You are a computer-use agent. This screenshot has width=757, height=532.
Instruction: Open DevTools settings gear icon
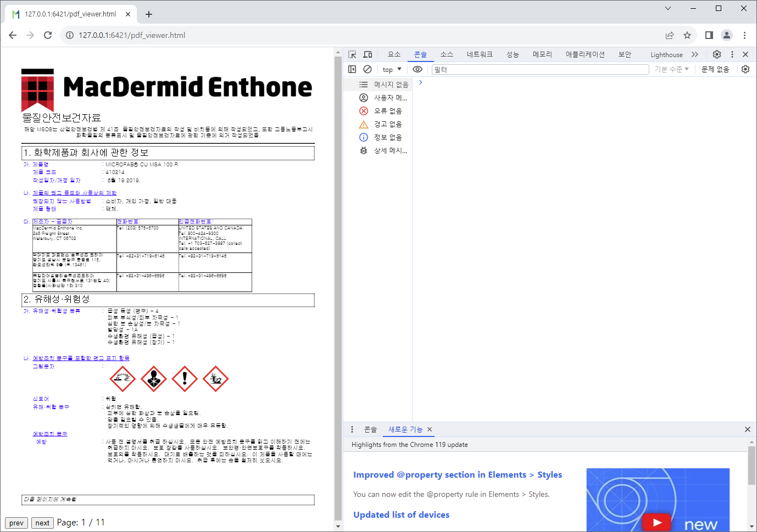click(x=717, y=54)
